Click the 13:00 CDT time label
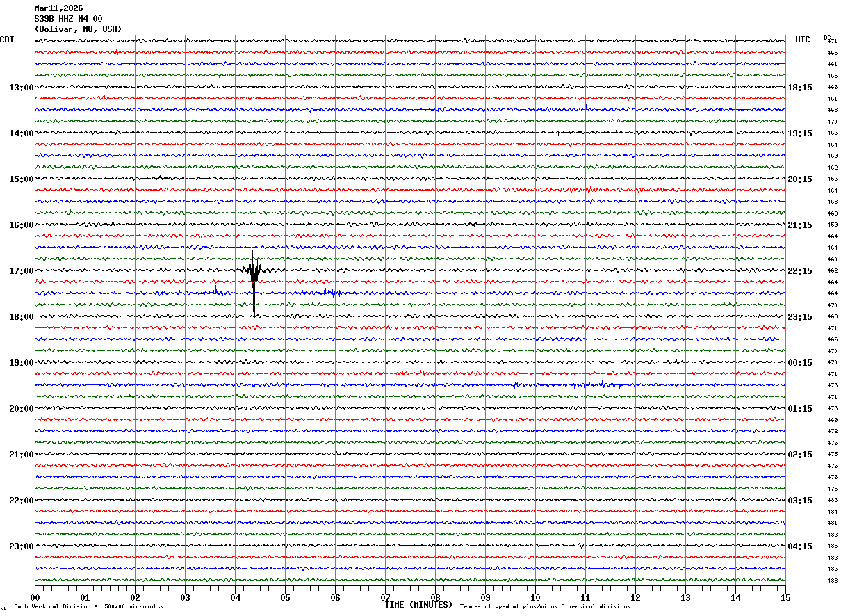 [x=21, y=88]
